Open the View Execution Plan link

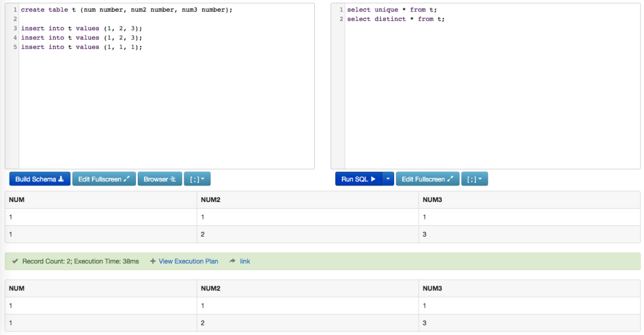point(188,261)
